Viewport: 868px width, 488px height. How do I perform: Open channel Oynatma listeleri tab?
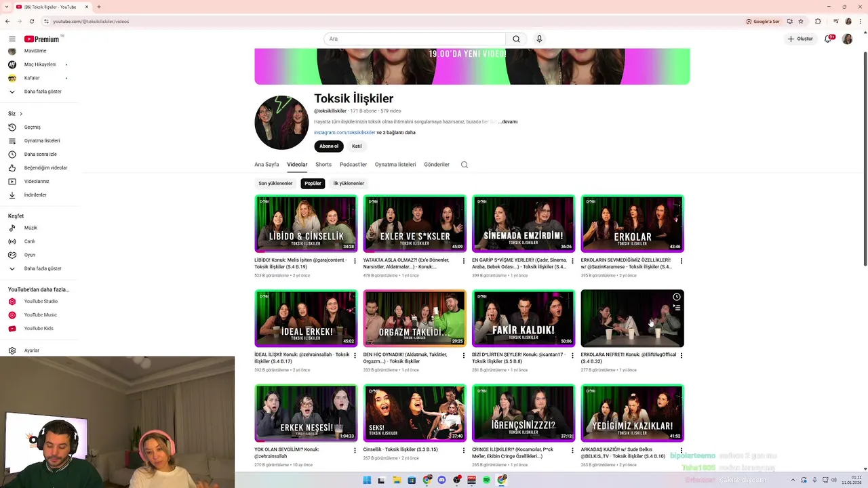pyautogui.click(x=395, y=165)
